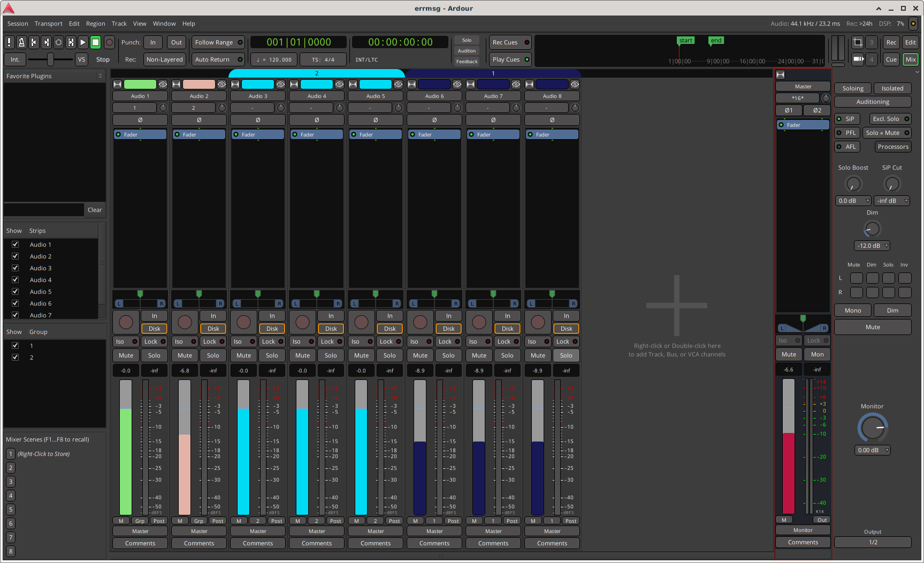Open the Transport menu
924x563 pixels.
pyautogui.click(x=48, y=24)
